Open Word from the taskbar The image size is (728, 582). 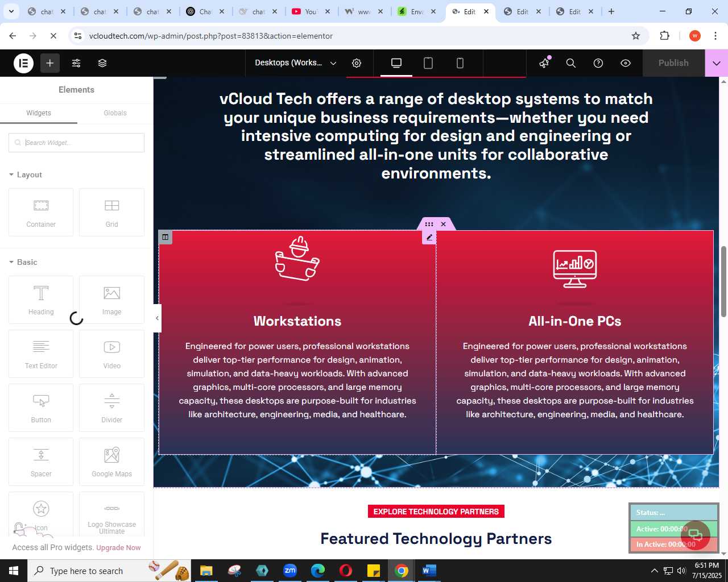[x=429, y=571]
